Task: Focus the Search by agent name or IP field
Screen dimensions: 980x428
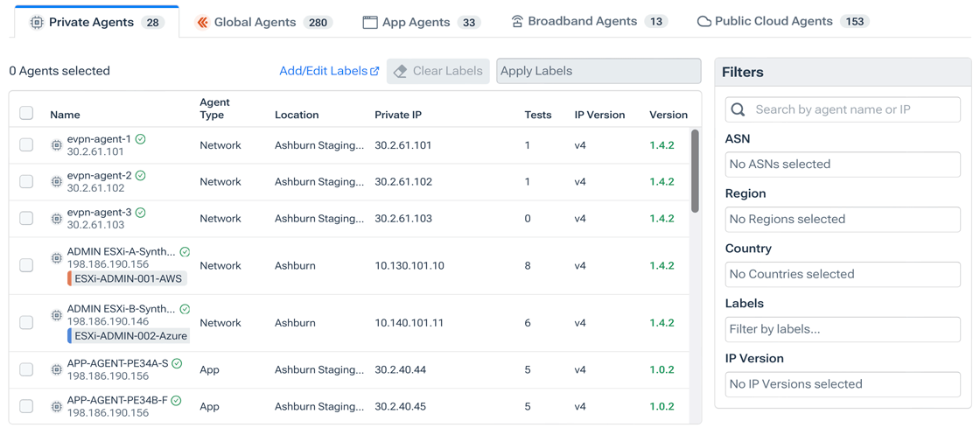Action: [843, 109]
